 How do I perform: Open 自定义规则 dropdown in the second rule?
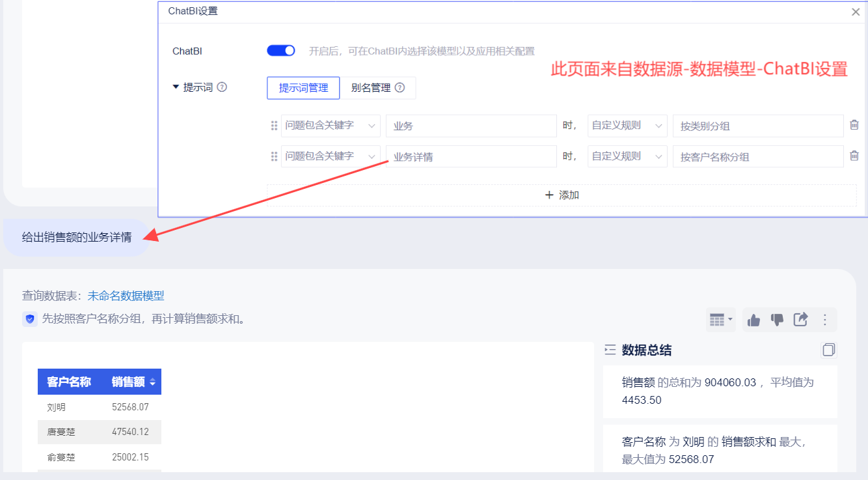(627, 156)
